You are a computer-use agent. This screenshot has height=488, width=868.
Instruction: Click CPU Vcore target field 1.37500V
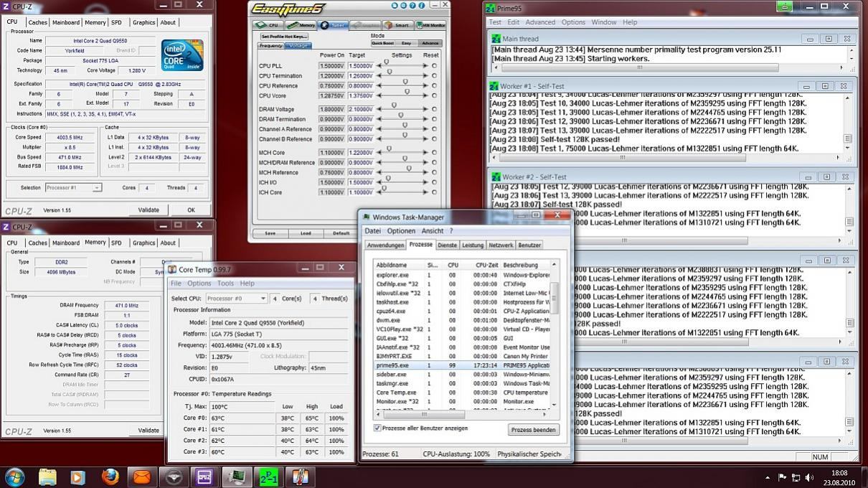point(361,95)
